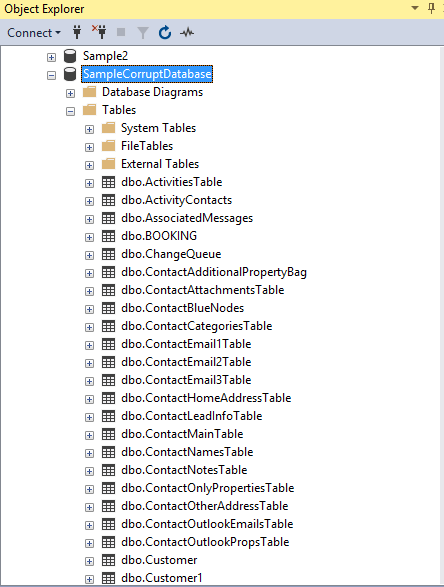
Task: Open the Object Explorer window position arrow
Action: [415, 8]
